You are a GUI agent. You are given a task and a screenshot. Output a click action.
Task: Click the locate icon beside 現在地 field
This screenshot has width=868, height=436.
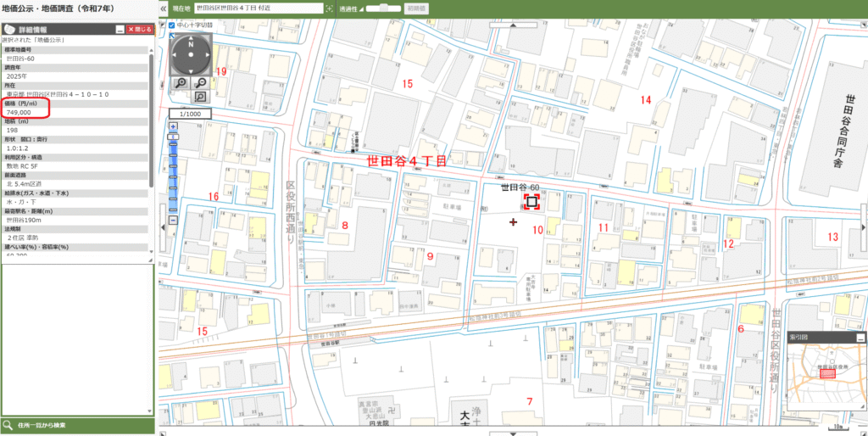[x=330, y=8]
